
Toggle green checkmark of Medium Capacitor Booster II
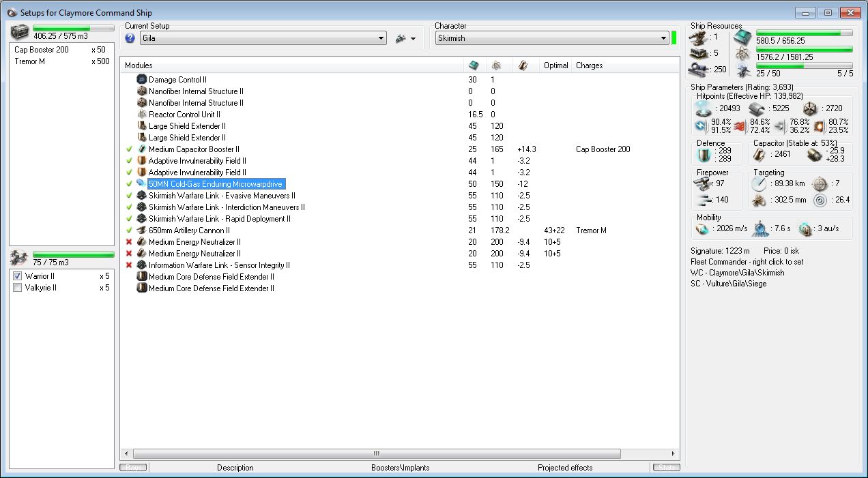coord(129,149)
